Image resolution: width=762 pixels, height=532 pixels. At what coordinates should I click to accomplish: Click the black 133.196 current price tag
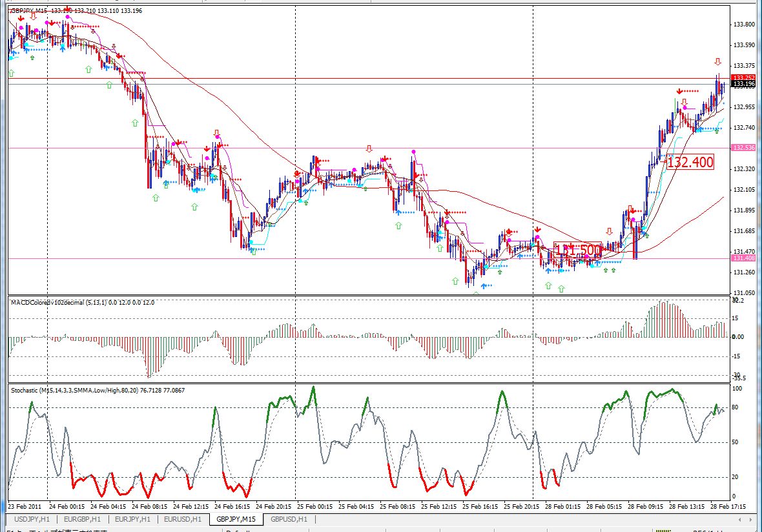coord(743,84)
